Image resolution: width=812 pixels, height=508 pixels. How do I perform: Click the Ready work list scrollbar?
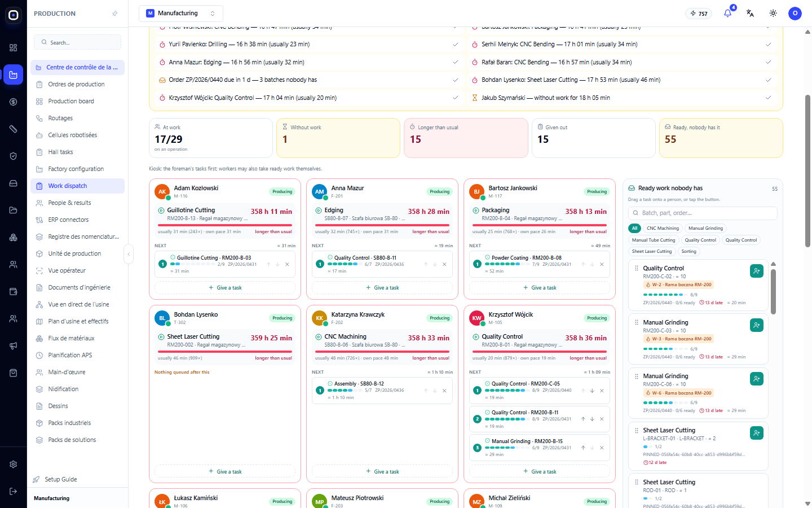coord(774,291)
